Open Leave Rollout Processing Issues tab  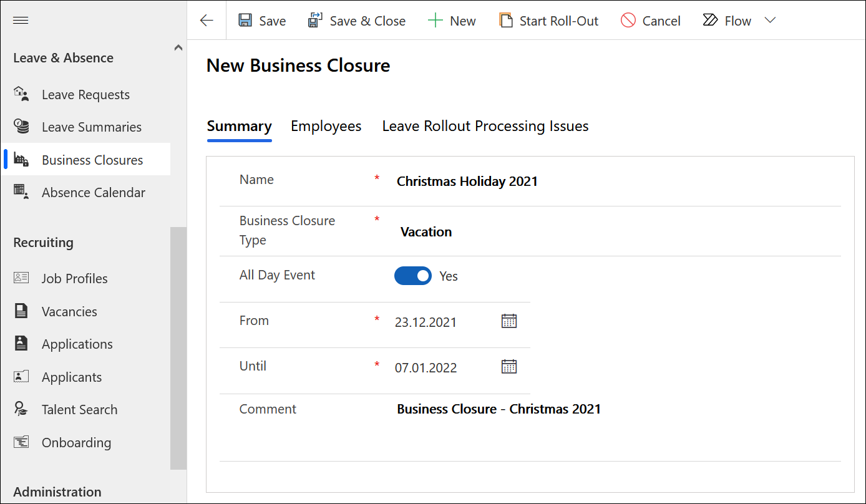click(485, 126)
